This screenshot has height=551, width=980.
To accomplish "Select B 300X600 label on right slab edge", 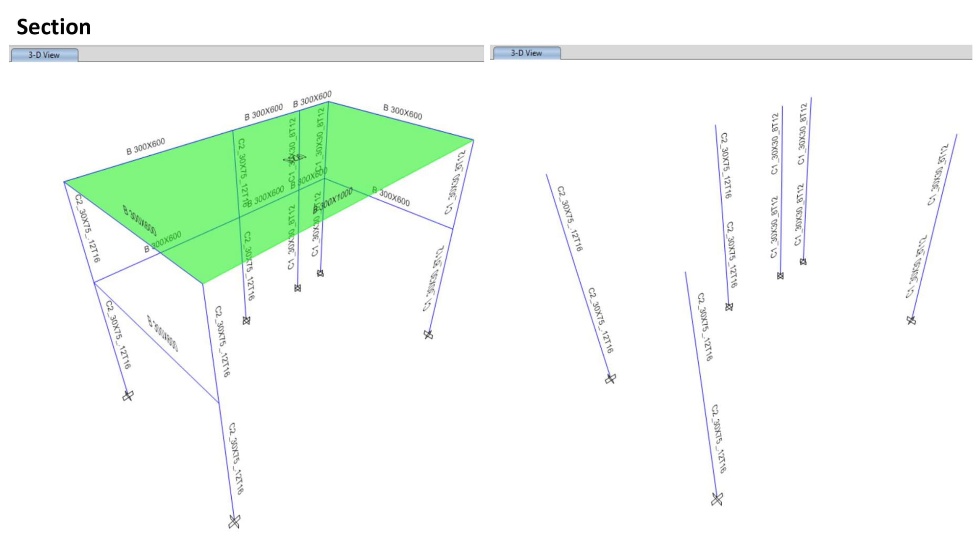I will 402,112.
